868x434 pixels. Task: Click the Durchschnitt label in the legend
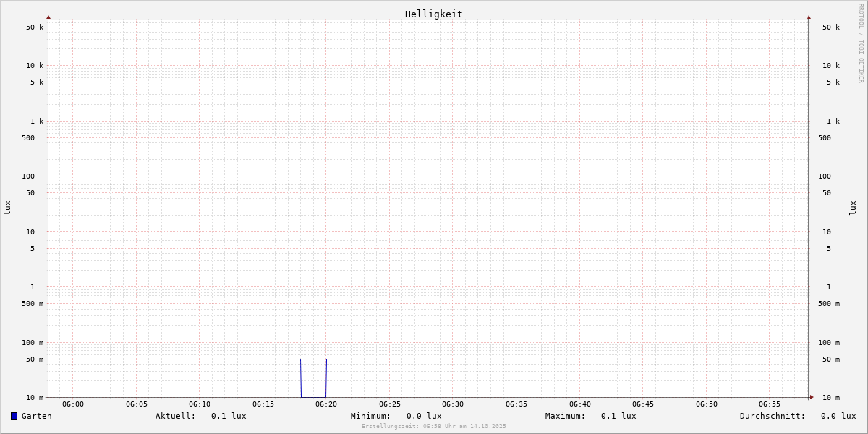tap(772, 416)
